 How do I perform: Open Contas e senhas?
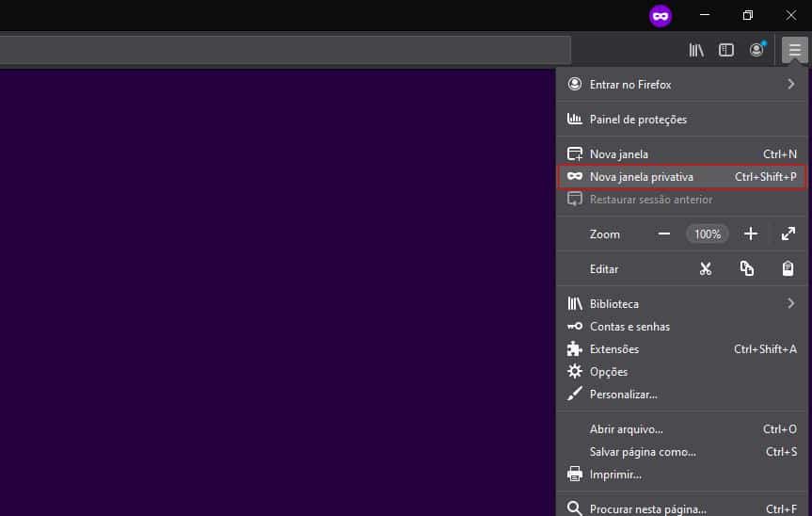tap(682, 327)
